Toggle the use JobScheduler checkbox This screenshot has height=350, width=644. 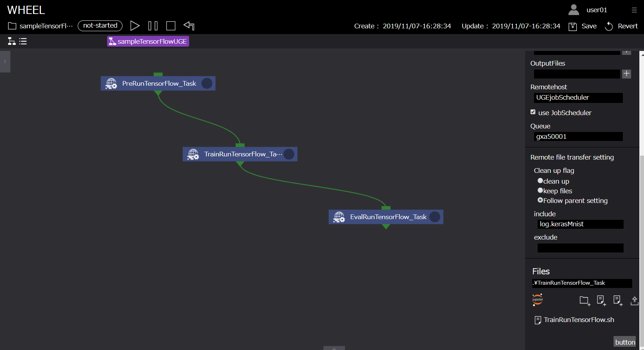533,112
